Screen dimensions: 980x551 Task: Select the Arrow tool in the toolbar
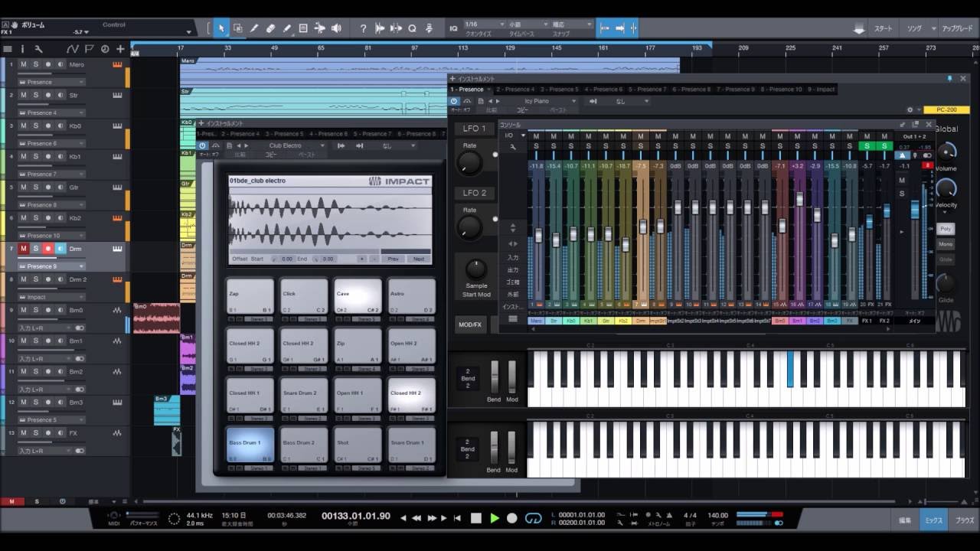[x=221, y=28]
